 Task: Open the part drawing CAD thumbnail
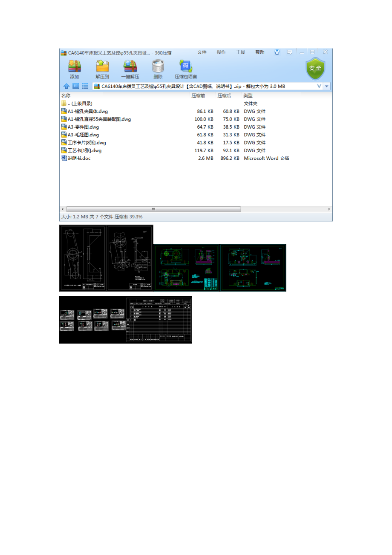tap(129, 258)
